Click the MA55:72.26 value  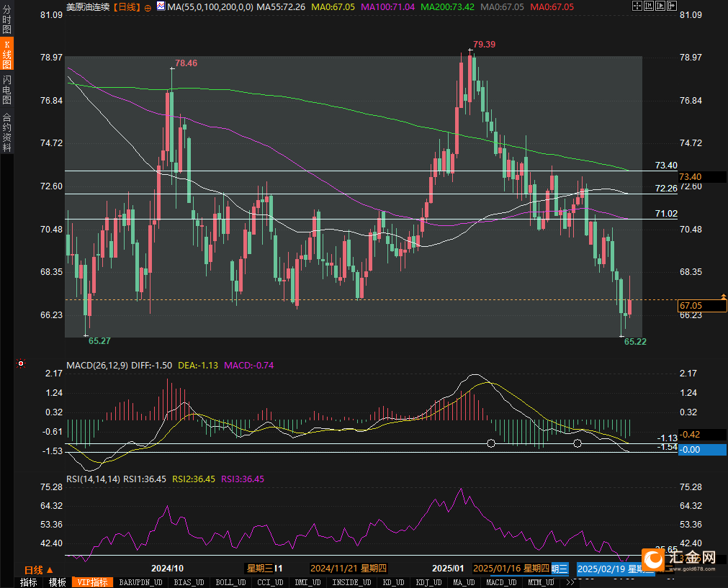281,7
